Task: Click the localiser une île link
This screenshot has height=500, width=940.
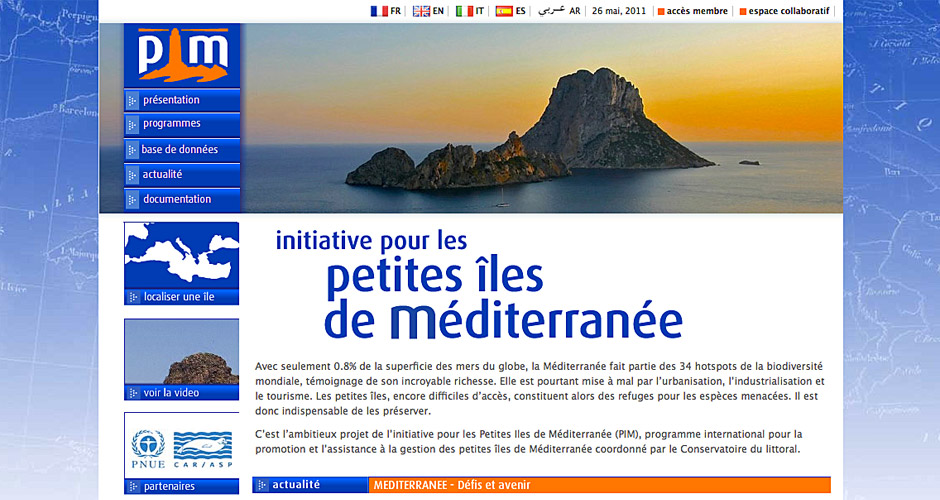Action: [x=179, y=297]
